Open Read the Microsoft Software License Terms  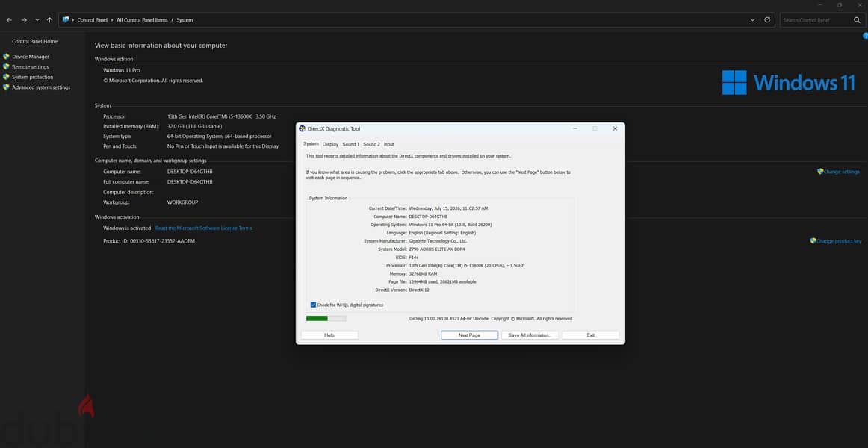[204, 228]
